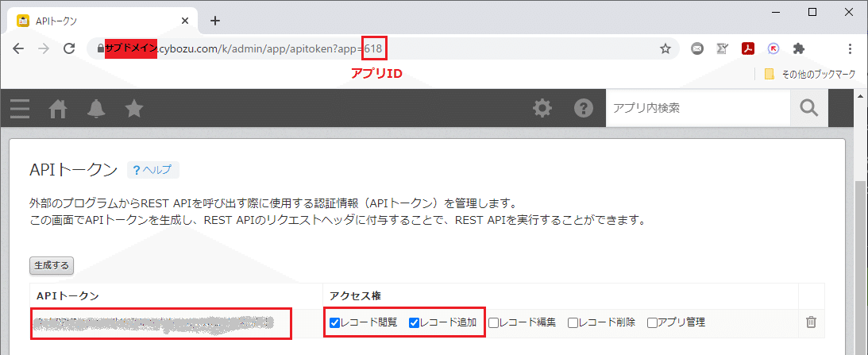Enable the レコード削除 checkbox

point(573,322)
